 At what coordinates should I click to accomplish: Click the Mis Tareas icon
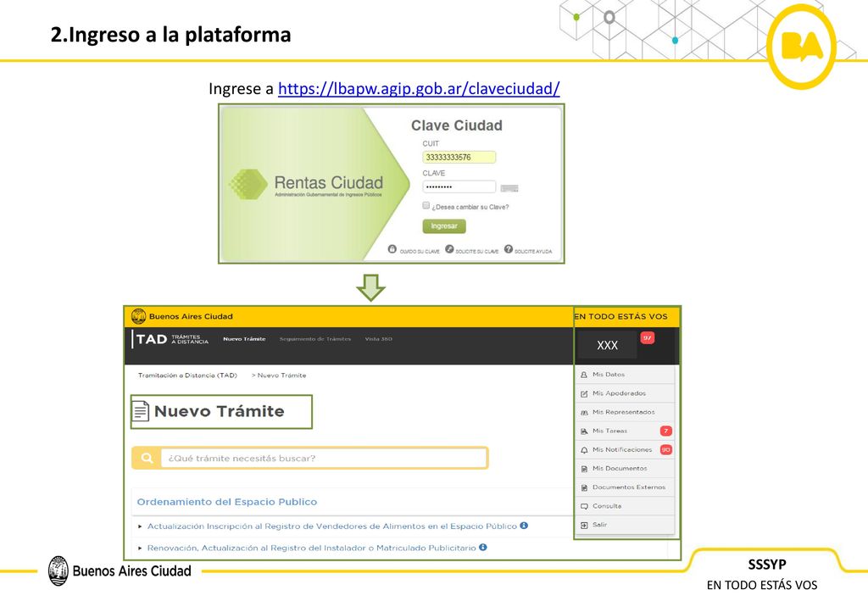pos(584,431)
